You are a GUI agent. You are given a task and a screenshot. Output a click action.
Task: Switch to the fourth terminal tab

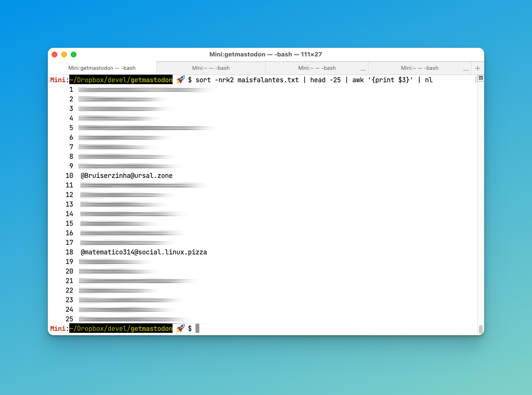click(419, 68)
